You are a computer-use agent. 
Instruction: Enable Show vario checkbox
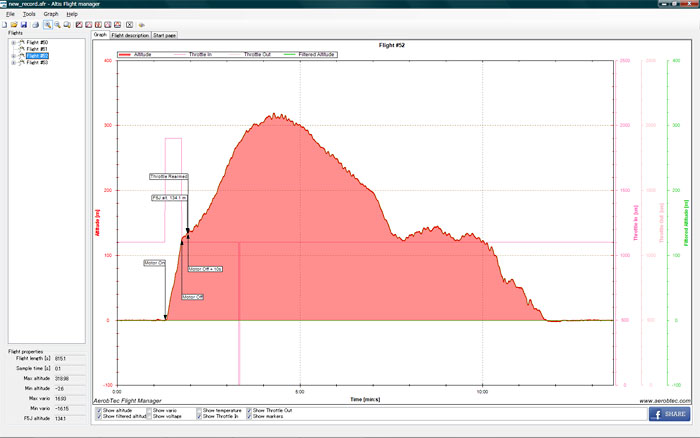pyautogui.click(x=149, y=410)
